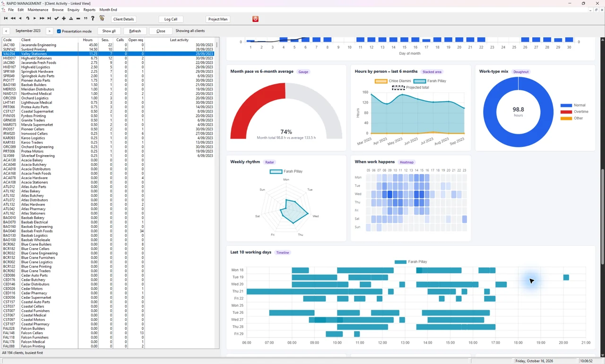Click the fast rewind double-arrow icon
Screen dimensions: 605x364
13,19
